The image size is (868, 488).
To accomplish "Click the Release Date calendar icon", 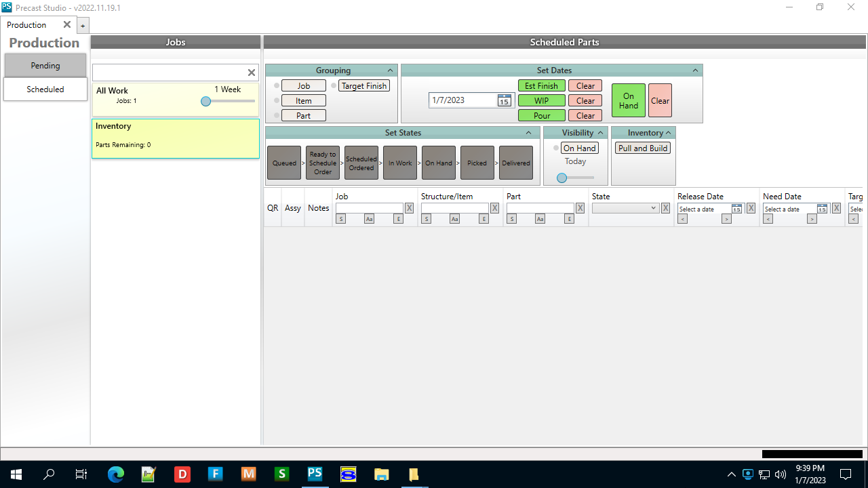I will point(736,209).
